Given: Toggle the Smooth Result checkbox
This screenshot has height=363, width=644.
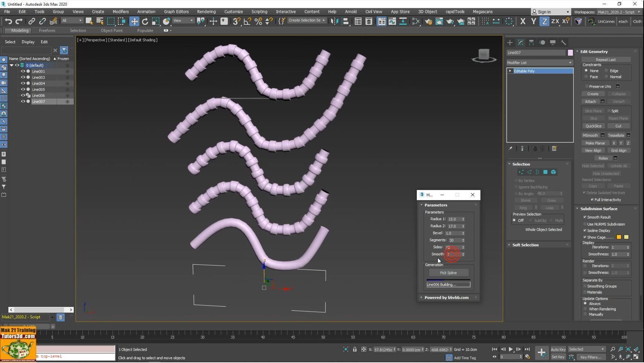Looking at the screenshot, I should point(585,217).
